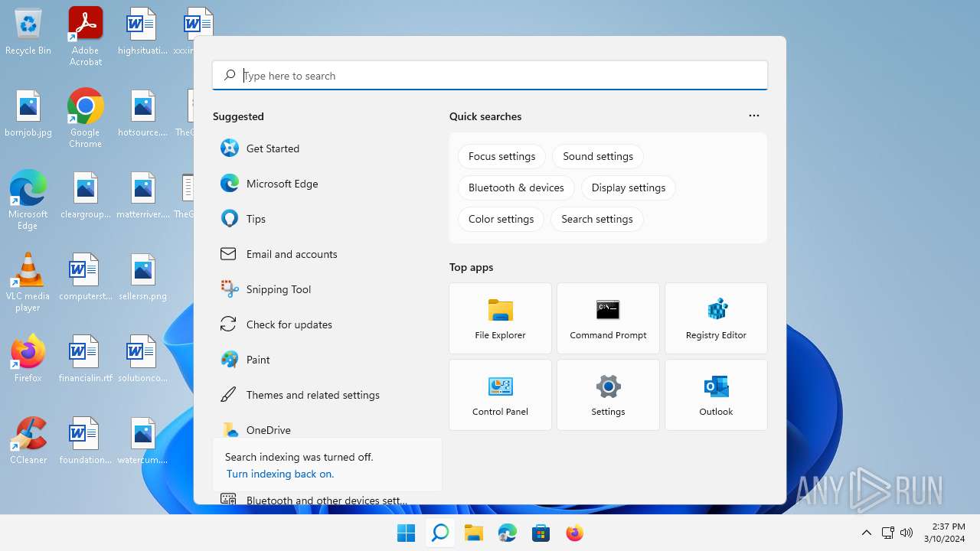Screen dimensions: 980x551
Task: Select VLC media player desktop shortcut
Action: (28, 282)
